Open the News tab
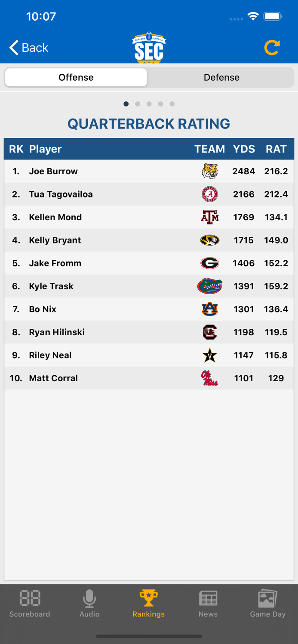This screenshot has width=298, height=644. coord(208,603)
